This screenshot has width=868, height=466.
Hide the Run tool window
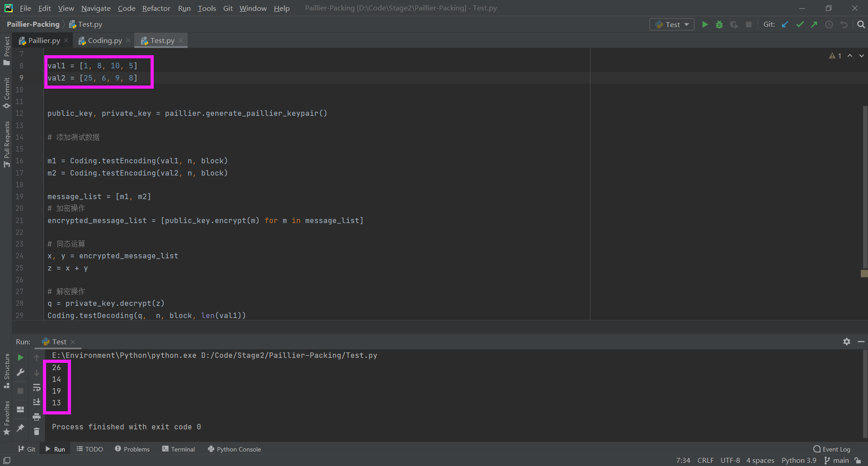(861, 342)
